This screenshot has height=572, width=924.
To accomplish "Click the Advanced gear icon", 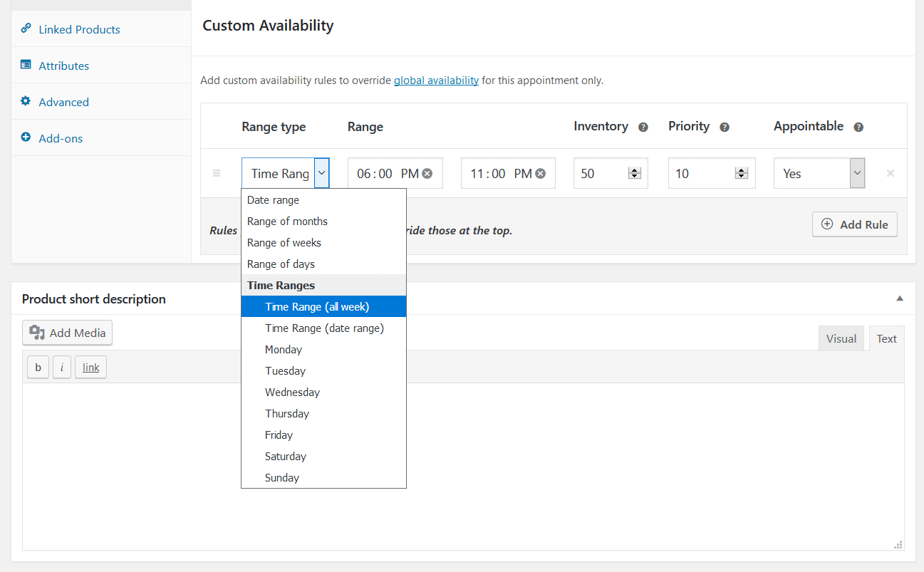I will (x=26, y=101).
